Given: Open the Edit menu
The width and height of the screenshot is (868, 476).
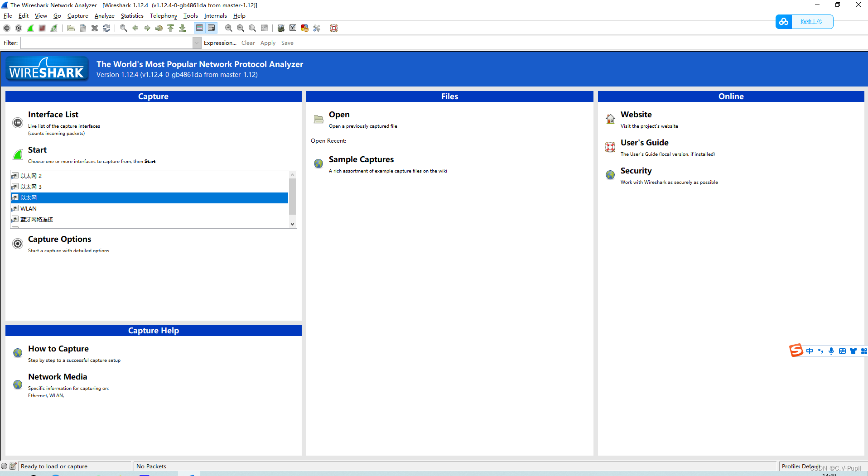Looking at the screenshot, I should [24, 16].
